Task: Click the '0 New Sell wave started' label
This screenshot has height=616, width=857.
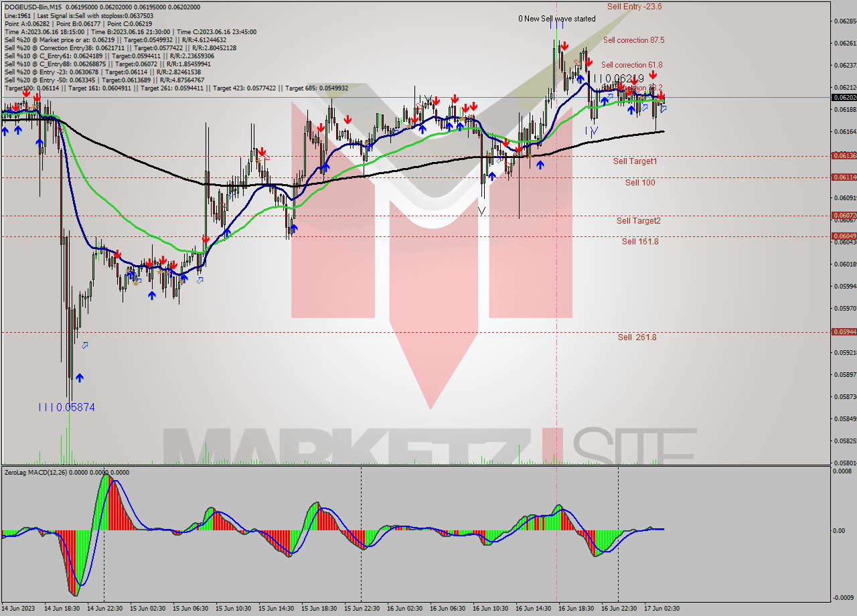Action: coord(556,19)
